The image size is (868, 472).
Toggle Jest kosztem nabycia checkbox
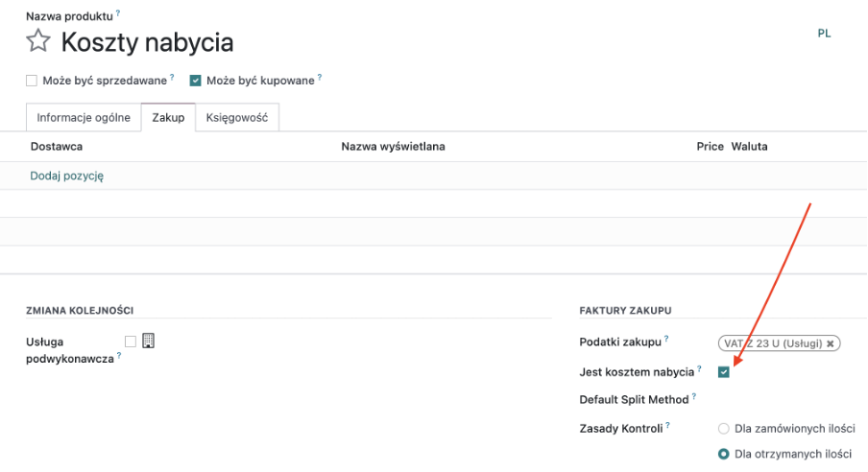[724, 372]
